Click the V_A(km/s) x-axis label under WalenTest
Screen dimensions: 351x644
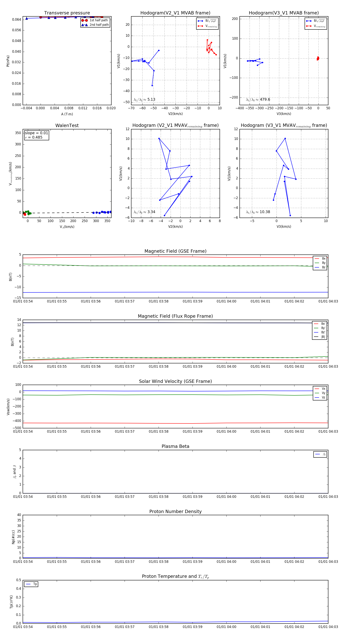tap(67, 227)
